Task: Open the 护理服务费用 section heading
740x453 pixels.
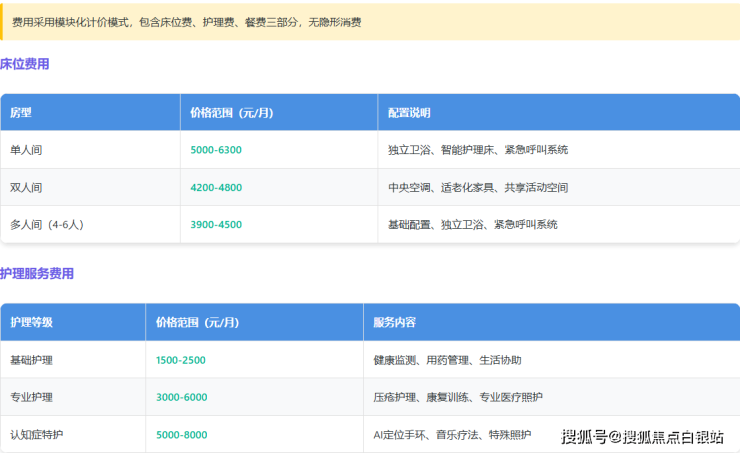Action: pos(37,273)
